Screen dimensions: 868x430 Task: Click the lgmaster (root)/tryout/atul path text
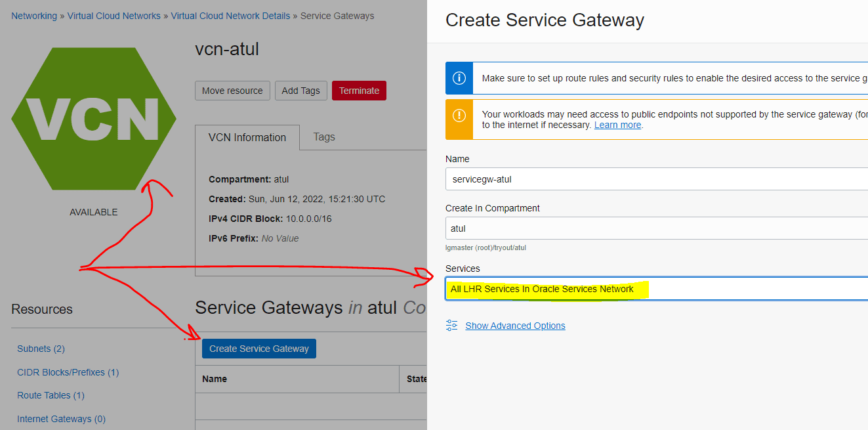coord(486,247)
